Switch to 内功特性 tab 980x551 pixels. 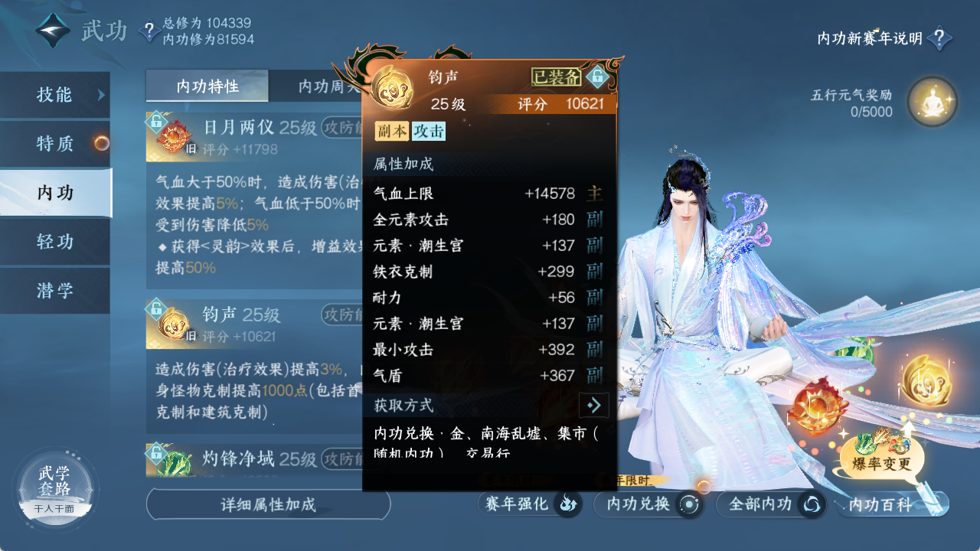tap(207, 86)
